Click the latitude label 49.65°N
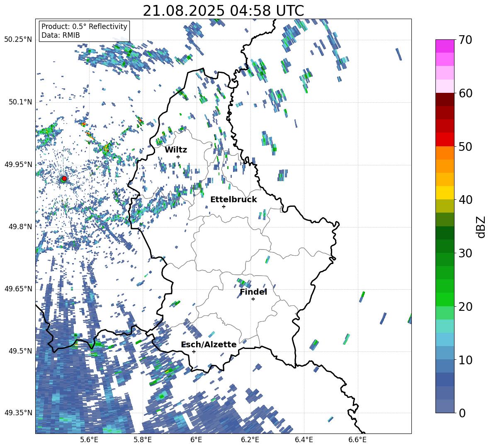The height and width of the screenshot is (448, 491). point(18,288)
